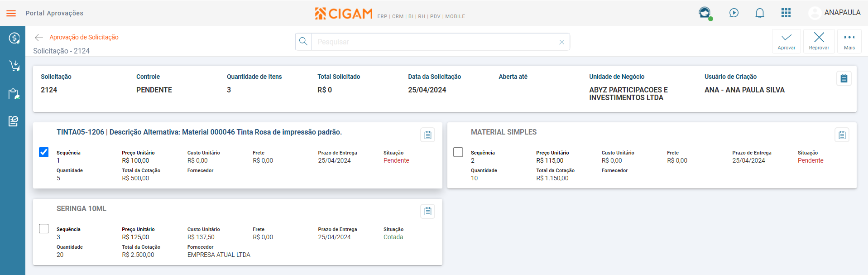Viewport: 868px width, 275px height.
Task: Open the clipboard check sidebar icon
Action: 14,94
